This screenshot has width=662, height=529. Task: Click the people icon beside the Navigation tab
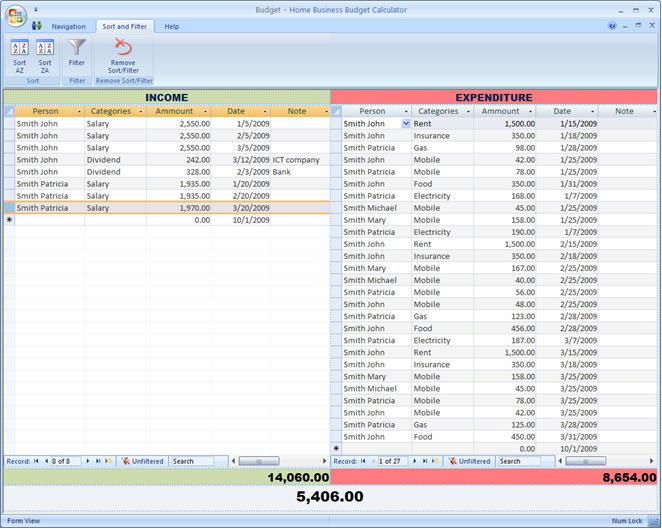37,26
